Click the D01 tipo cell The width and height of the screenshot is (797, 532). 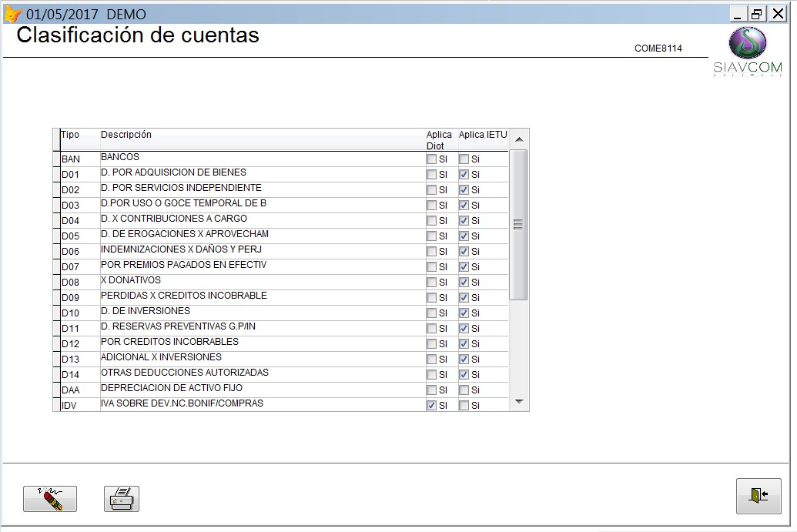click(x=80, y=174)
